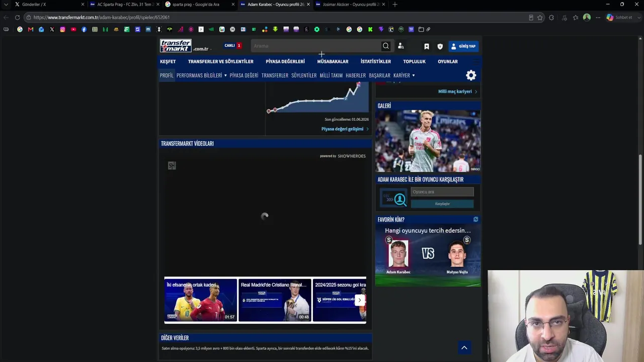Open the browser tab search chevron
The image size is (644, 362).
pos(6,5)
